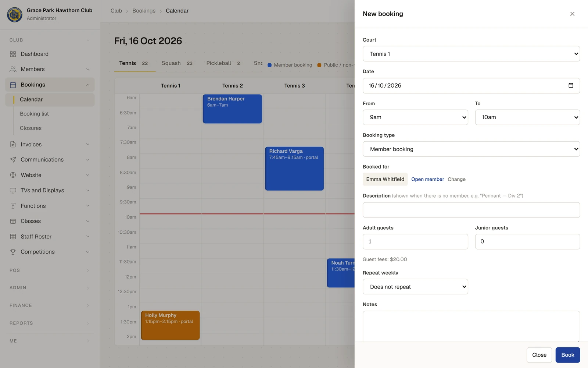Click the Date input field
The width and height of the screenshot is (588, 368).
pyautogui.click(x=471, y=85)
